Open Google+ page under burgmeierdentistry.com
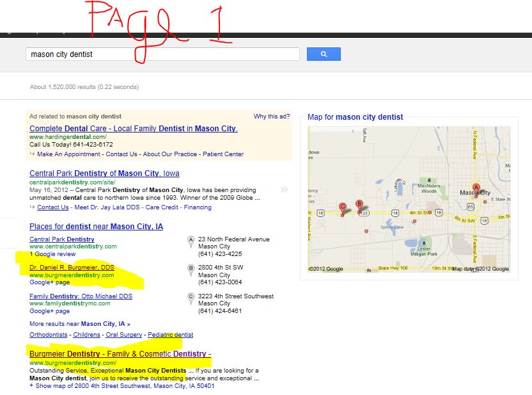The image size is (532, 395). point(49,282)
